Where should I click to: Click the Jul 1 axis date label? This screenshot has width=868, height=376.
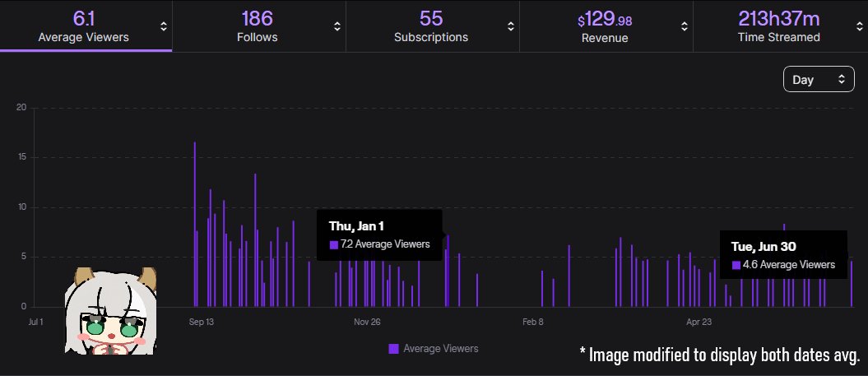pos(35,323)
